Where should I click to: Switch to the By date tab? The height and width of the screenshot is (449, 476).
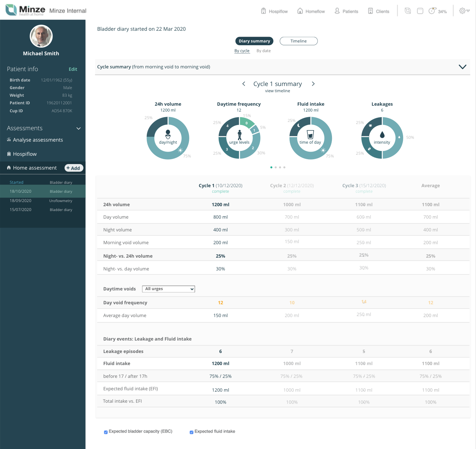pos(264,51)
